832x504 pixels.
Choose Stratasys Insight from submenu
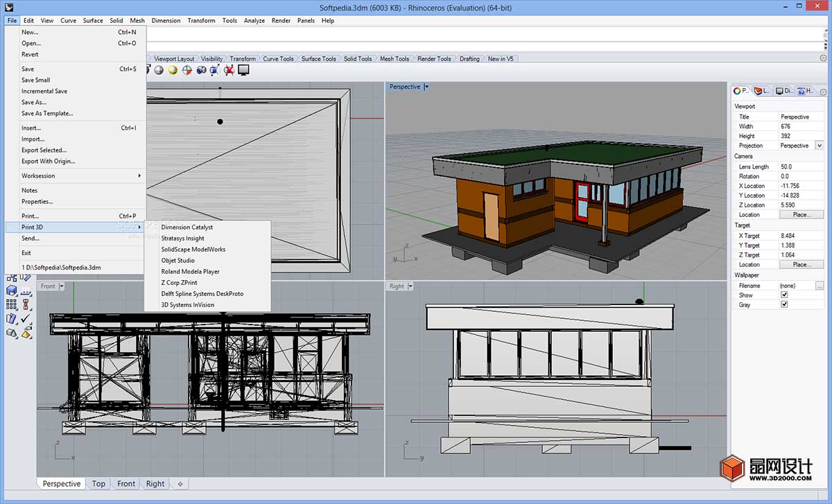[183, 238]
